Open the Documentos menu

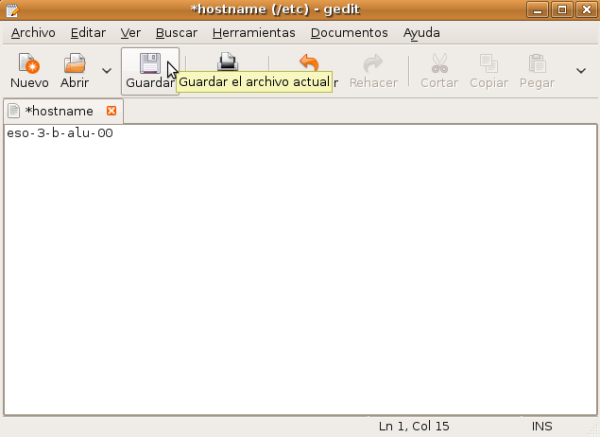[349, 32]
